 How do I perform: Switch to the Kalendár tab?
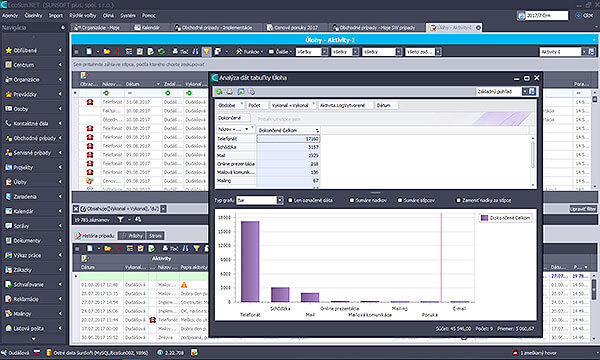click(147, 28)
